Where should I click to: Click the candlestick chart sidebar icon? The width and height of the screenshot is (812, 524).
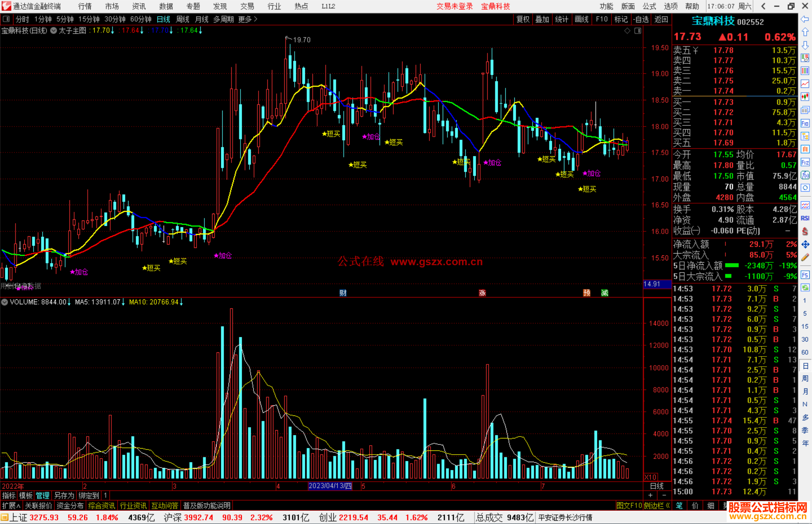805,97
